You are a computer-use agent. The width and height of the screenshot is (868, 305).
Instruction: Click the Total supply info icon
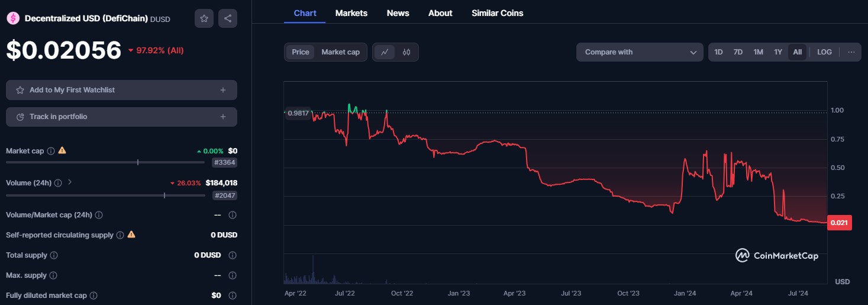pos(54,255)
